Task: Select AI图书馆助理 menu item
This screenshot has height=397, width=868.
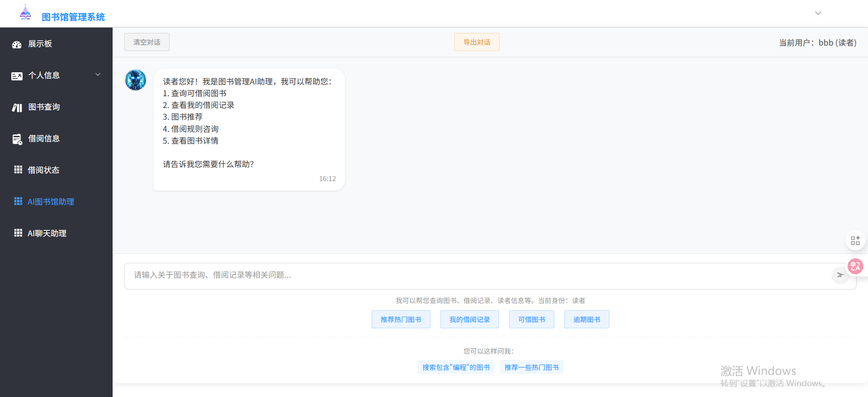Action: coord(56,202)
